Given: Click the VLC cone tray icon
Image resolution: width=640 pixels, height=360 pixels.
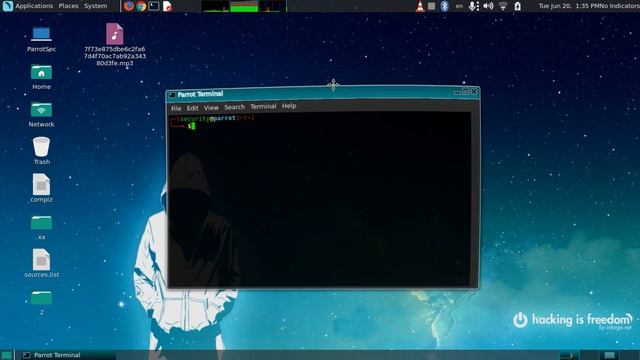Looking at the screenshot, I should pos(420,6).
